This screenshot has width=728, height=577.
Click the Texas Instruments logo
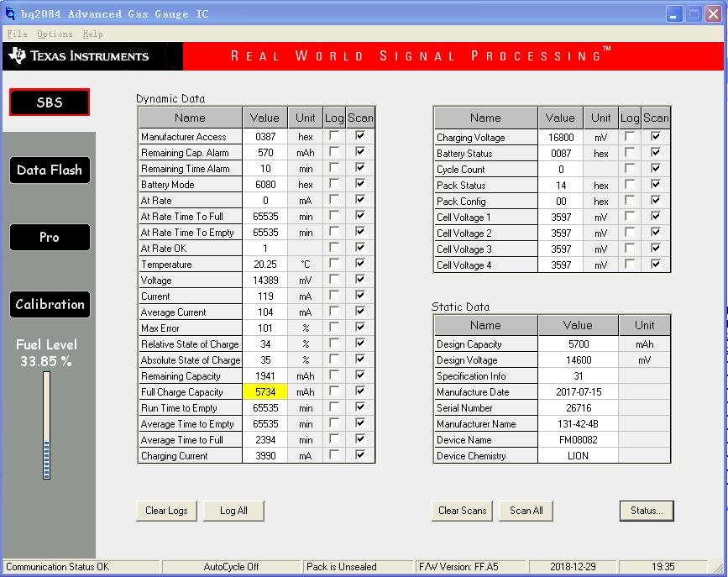pos(79,56)
